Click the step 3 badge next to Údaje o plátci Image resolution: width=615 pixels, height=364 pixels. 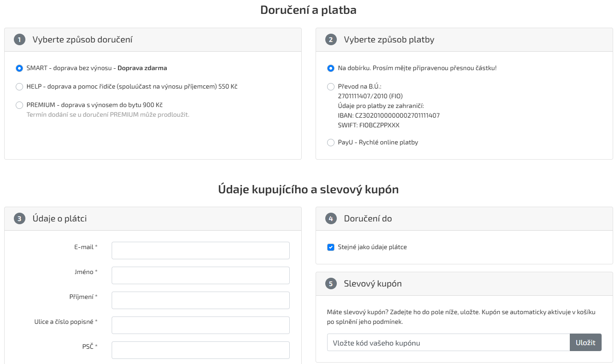(x=19, y=219)
